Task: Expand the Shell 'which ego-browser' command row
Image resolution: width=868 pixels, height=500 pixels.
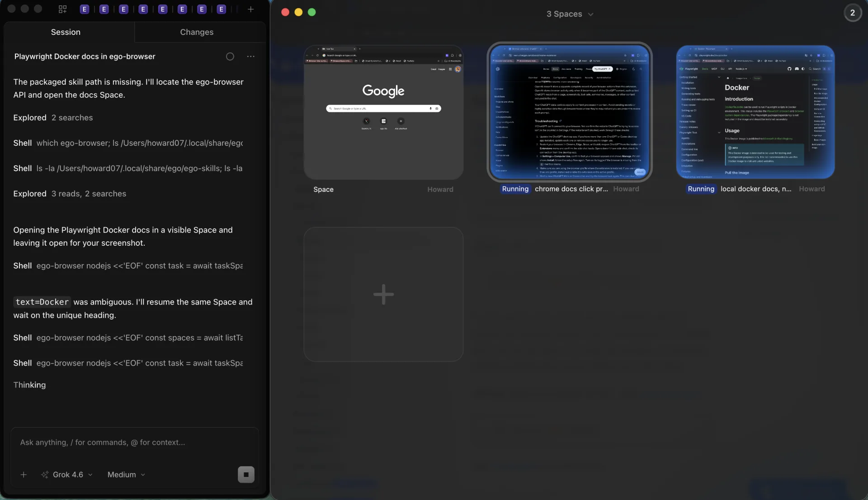Action: point(128,143)
